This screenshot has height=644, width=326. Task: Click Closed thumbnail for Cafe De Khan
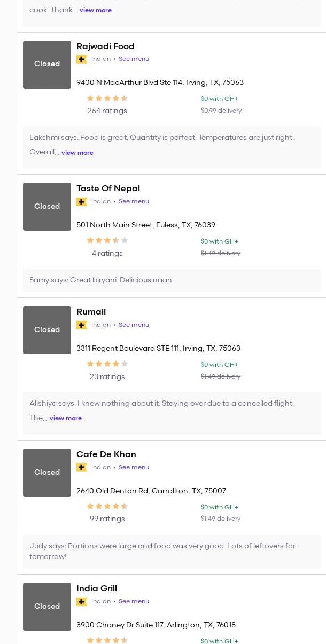(47, 473)
